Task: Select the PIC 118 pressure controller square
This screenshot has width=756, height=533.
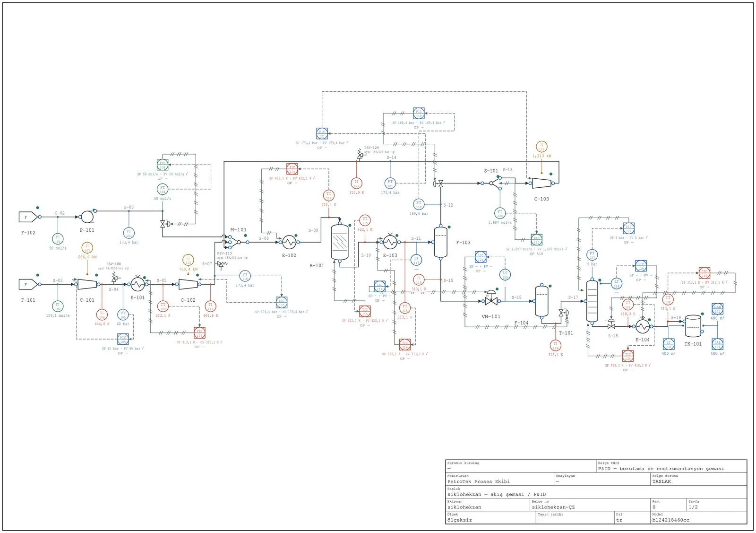Action: (x=419, y=114)
